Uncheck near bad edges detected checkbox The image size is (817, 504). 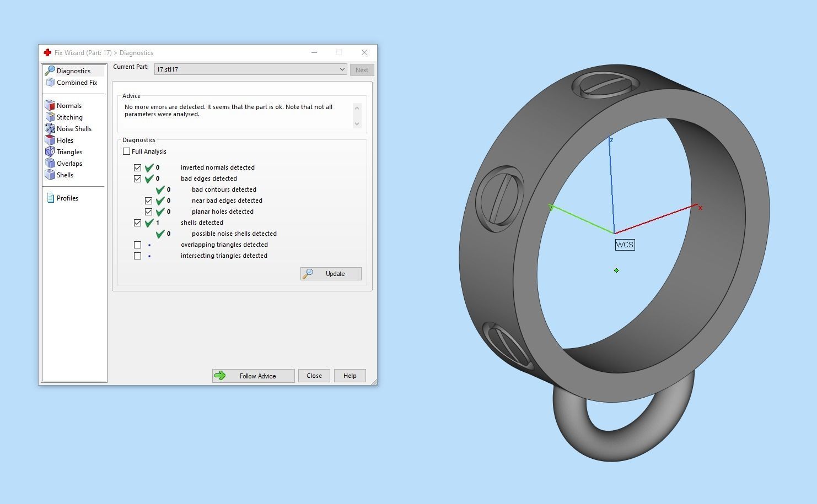[148, 200]
